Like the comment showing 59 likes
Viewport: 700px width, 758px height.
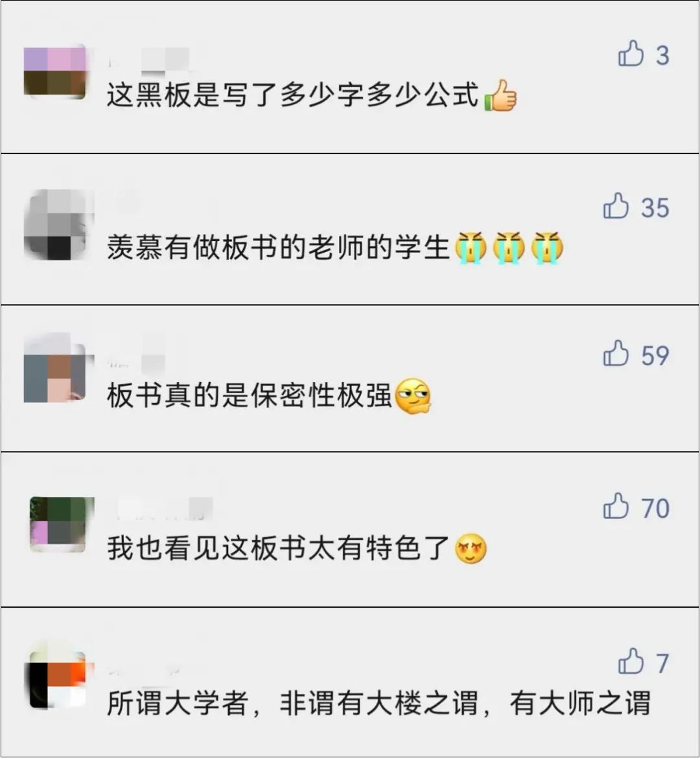(616, 353)
